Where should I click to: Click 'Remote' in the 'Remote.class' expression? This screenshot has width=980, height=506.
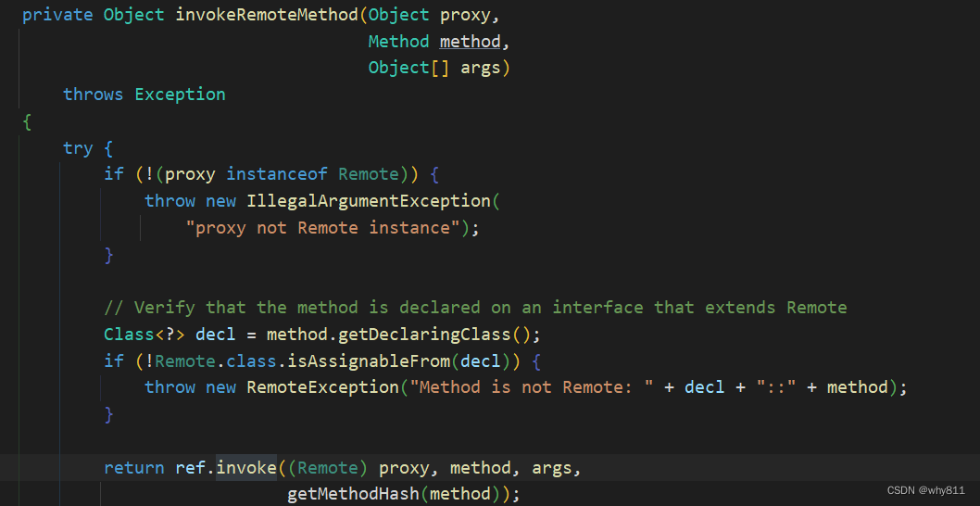185,361
